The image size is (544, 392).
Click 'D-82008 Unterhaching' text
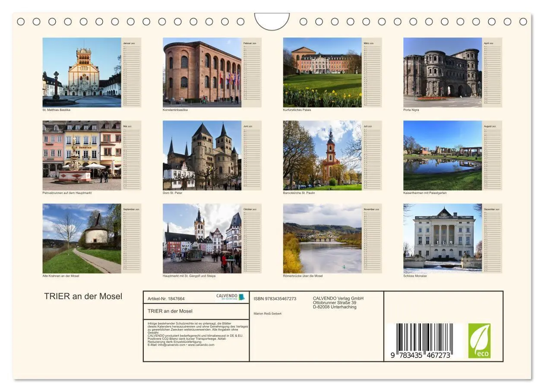pyautogui.click(x=335, y=307)
